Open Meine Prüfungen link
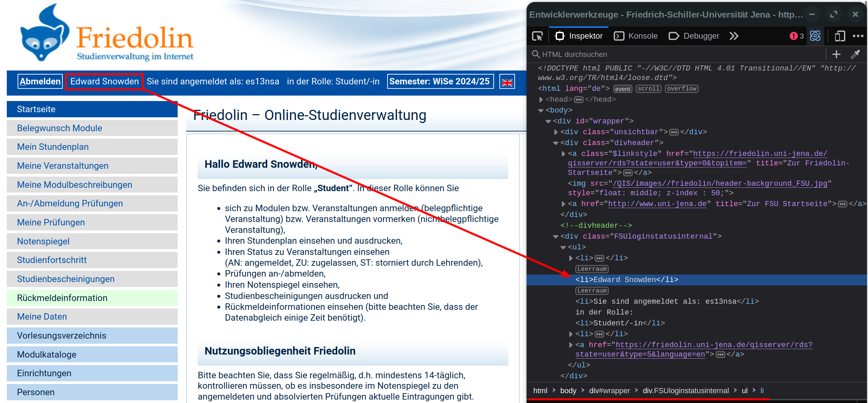868x403 pixels. click(92, 222)
